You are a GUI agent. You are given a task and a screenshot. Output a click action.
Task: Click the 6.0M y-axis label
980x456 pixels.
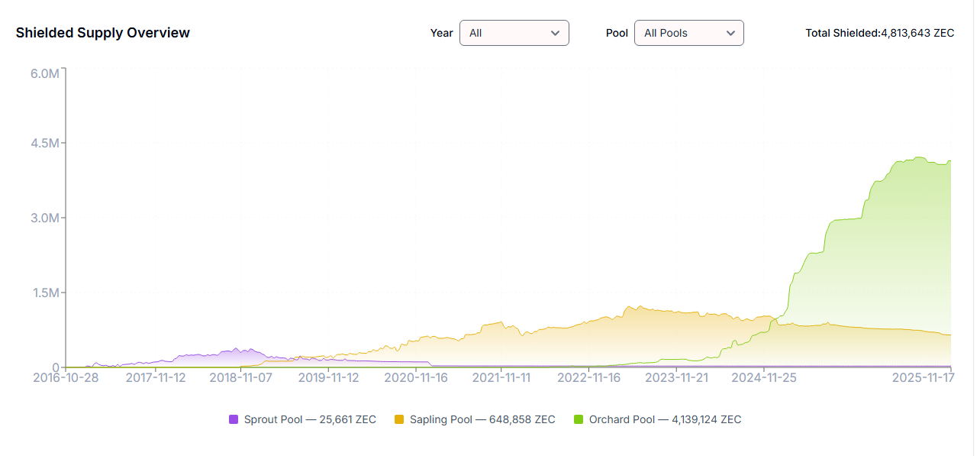44,73
